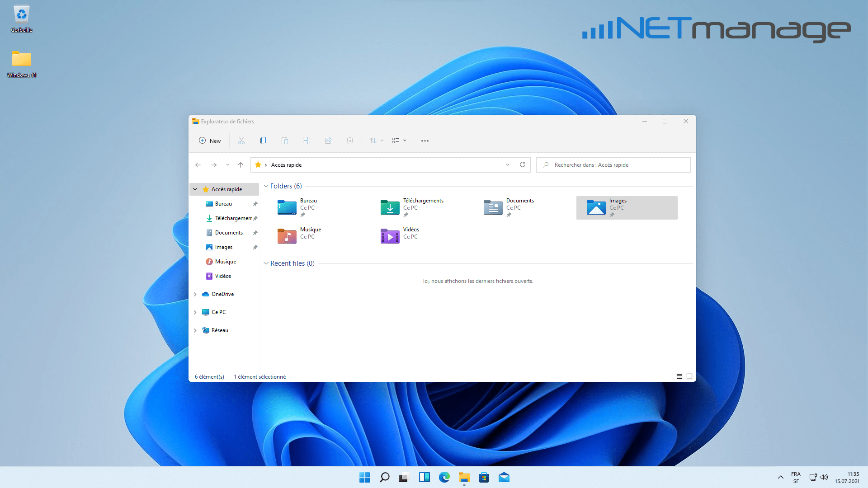This screenshot has height=488, width=868.
Task: Expand the Réseau tree node
Action: click(195, 330)
